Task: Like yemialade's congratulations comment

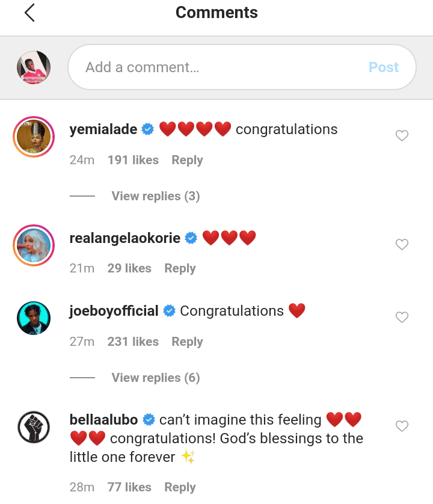Action: coord(402,136)
